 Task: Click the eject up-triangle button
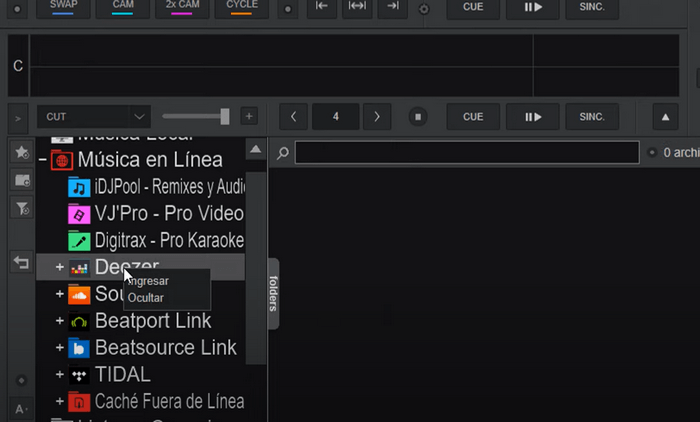(x=666, y=117)
